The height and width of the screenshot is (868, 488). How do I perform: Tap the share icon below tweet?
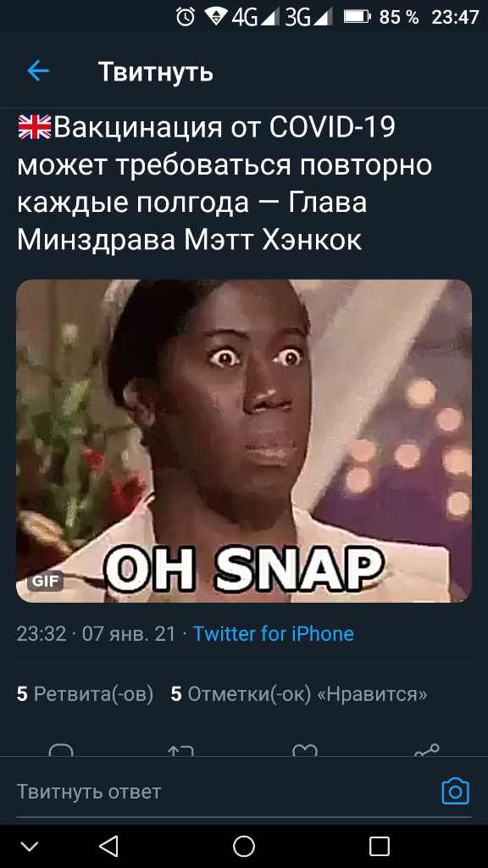click(427, 751)
